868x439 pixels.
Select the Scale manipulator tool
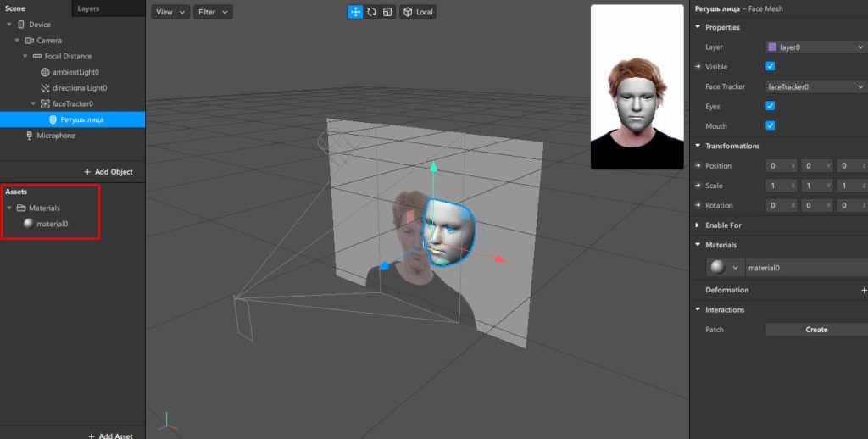387,12
